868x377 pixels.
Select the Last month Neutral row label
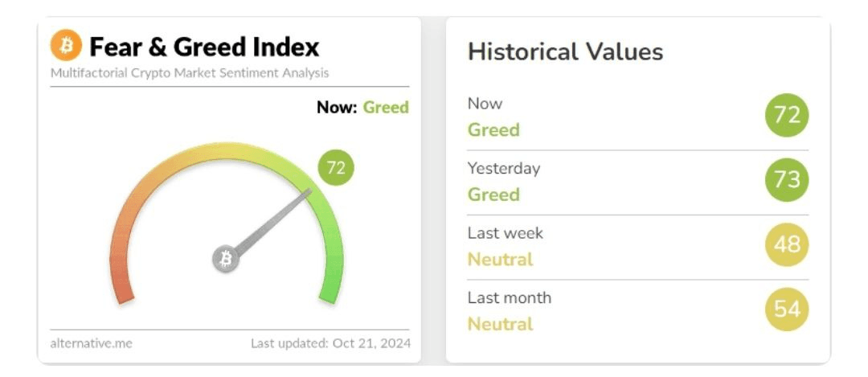[510, 310]
